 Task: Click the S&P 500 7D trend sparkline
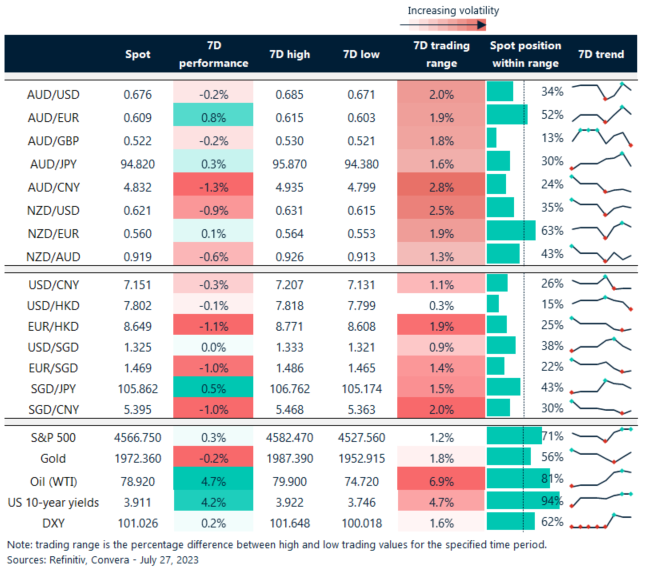pos(602,435)
